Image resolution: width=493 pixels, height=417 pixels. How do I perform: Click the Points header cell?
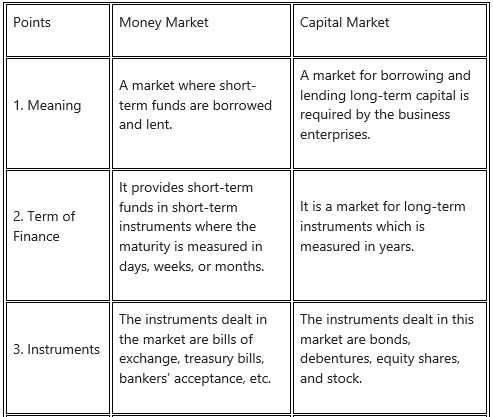(x=58, y=30)
